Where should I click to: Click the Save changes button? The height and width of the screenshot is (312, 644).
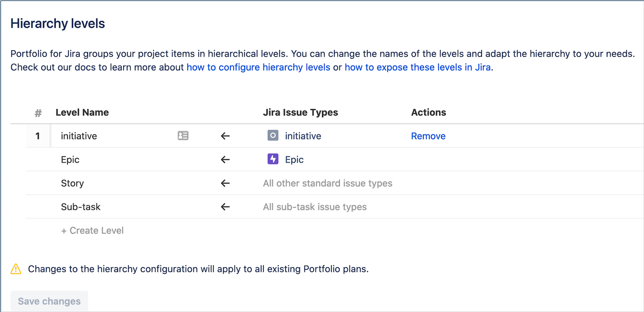point(49,301)
